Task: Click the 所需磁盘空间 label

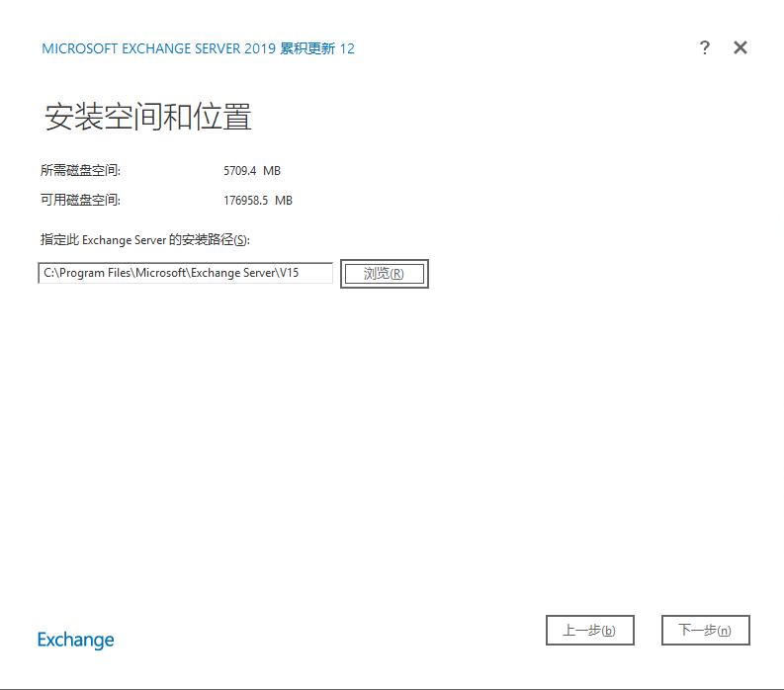Action: point(80,170)
